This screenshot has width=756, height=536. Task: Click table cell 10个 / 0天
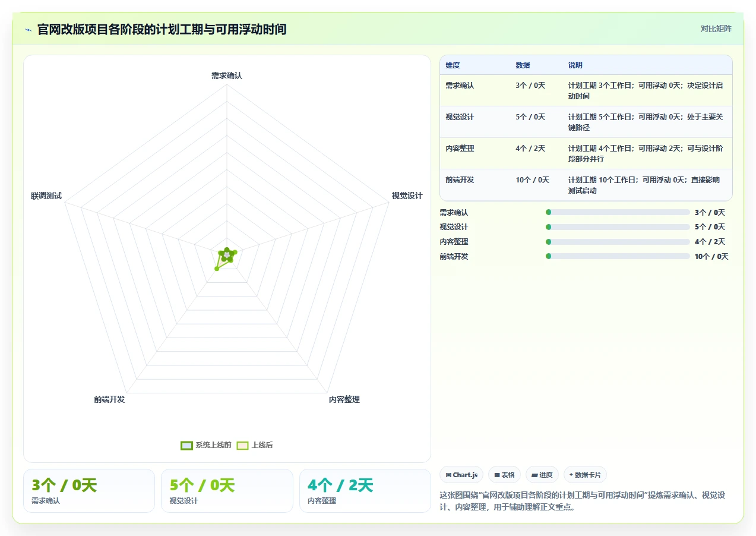pos(532,180)
